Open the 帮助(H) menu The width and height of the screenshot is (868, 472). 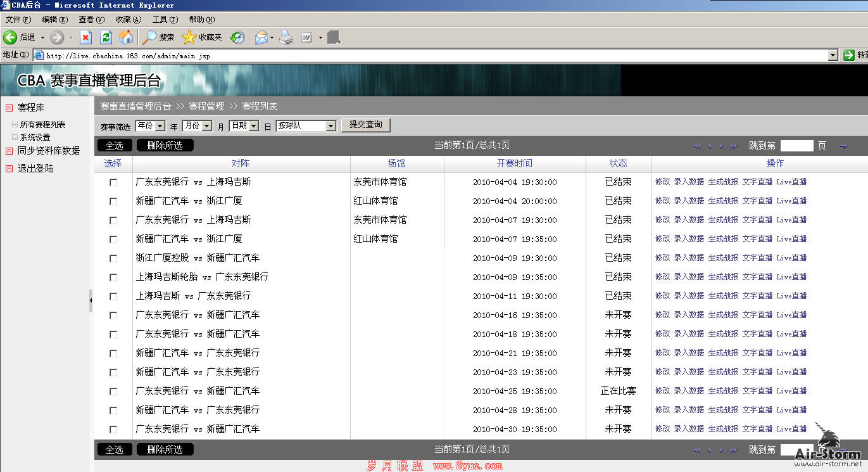point(202,20)
